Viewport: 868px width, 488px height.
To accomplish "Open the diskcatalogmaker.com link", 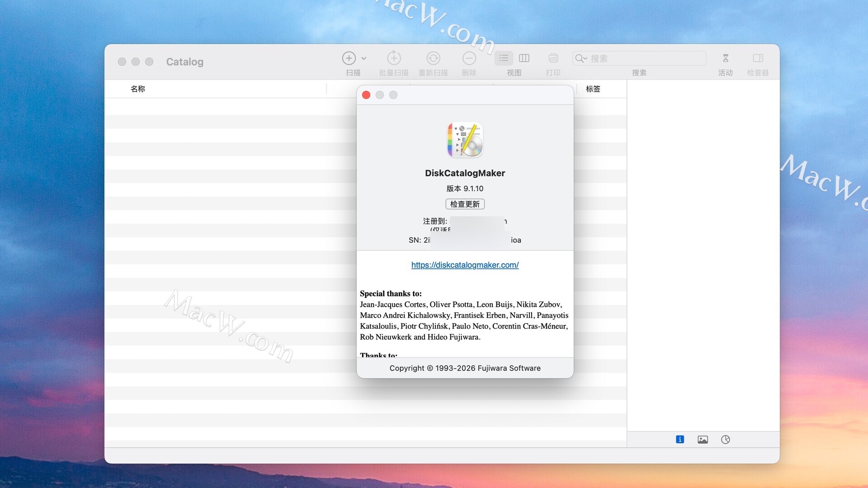I will 465,265.
